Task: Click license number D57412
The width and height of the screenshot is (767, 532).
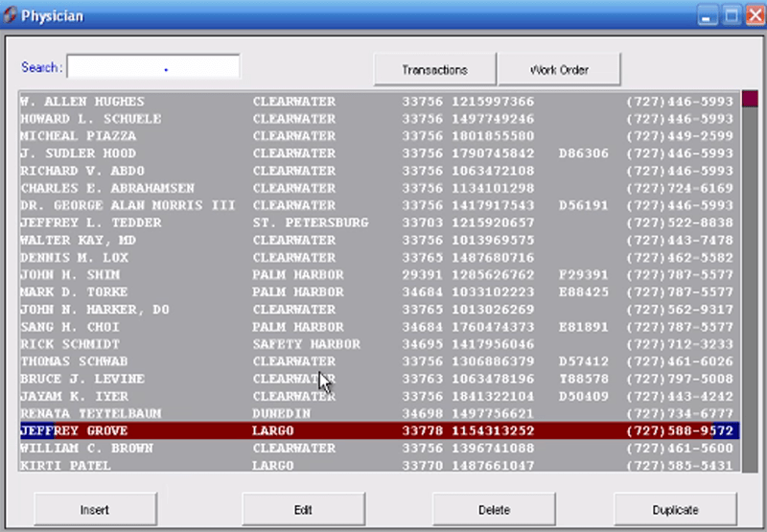Action: [x=584, y=361]
